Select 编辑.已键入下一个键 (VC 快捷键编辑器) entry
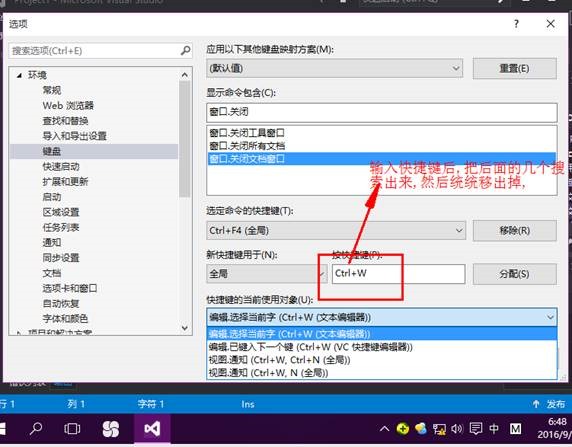The image size is (572, 447). coord(382,347)
